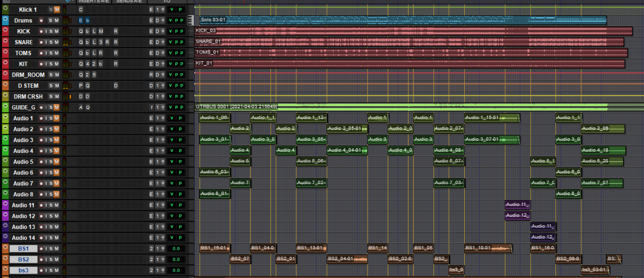The width and height of the screenshot is (644, 278).
Task: Open the P insert on D STEM track
Action: (81, 86)
